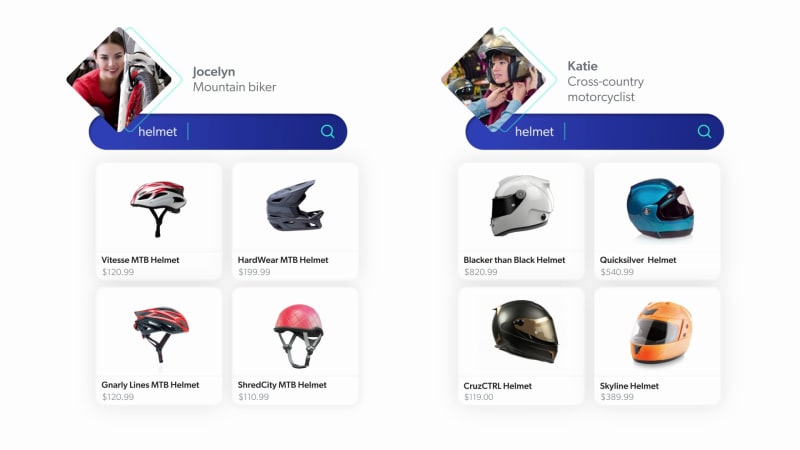800x450 pixels.
Task: Click search icon in Jocelyn's helmet search bar
Action: click(x=328, y=132)
